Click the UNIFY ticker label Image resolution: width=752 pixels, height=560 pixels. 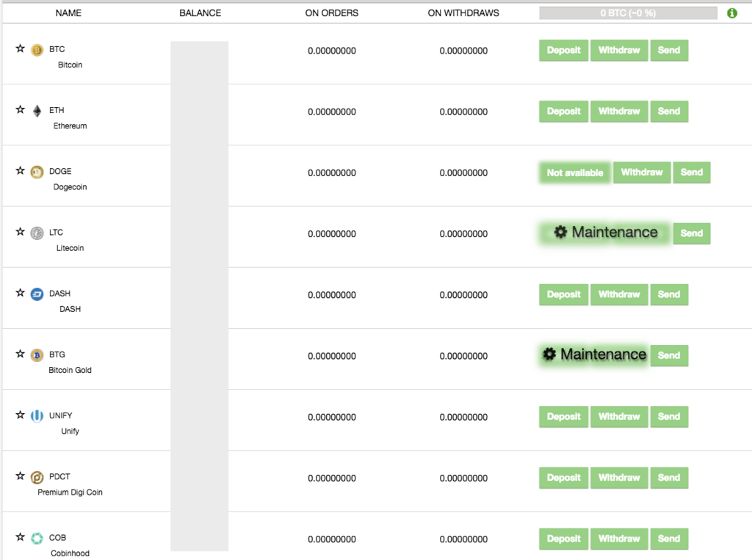60,415
